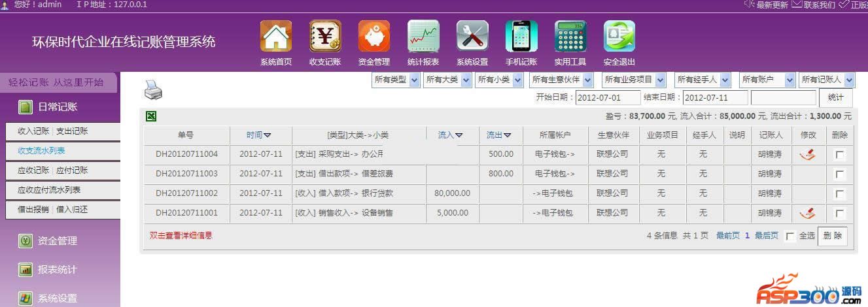The width and height of the screenshot is (868, 307).
Task: Click page number 1 in pagination
Action: pyautogui.click(x=747, y=235)
